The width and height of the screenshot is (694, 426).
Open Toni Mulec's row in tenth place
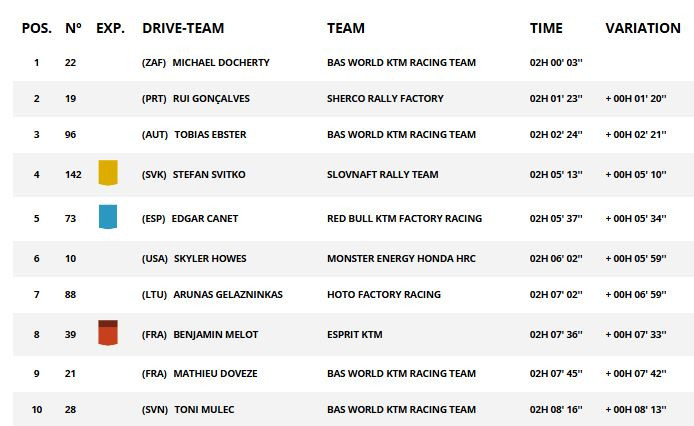(353, 409)
